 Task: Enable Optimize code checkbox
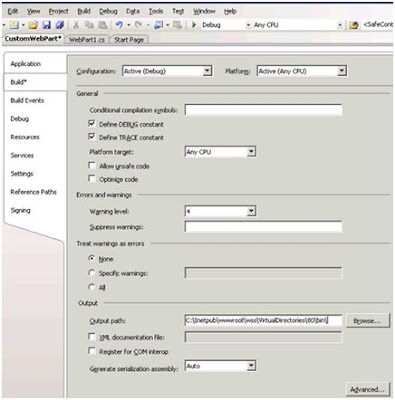pyautogui.click(x=92, y=179)
